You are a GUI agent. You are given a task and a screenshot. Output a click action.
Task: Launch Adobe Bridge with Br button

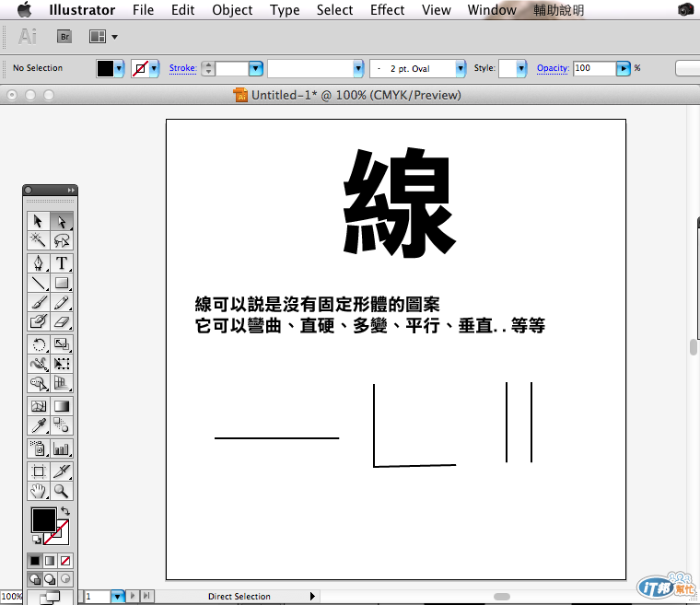64,37
